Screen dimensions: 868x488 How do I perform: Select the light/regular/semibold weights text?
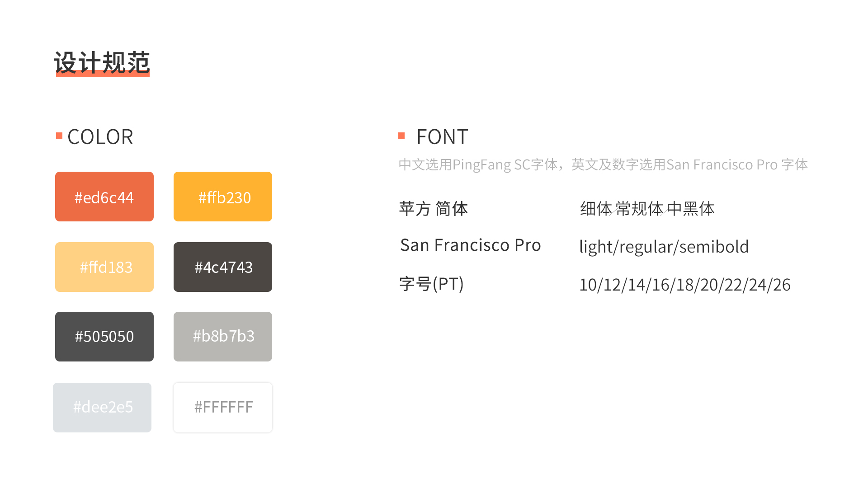[x=664, y=247]
